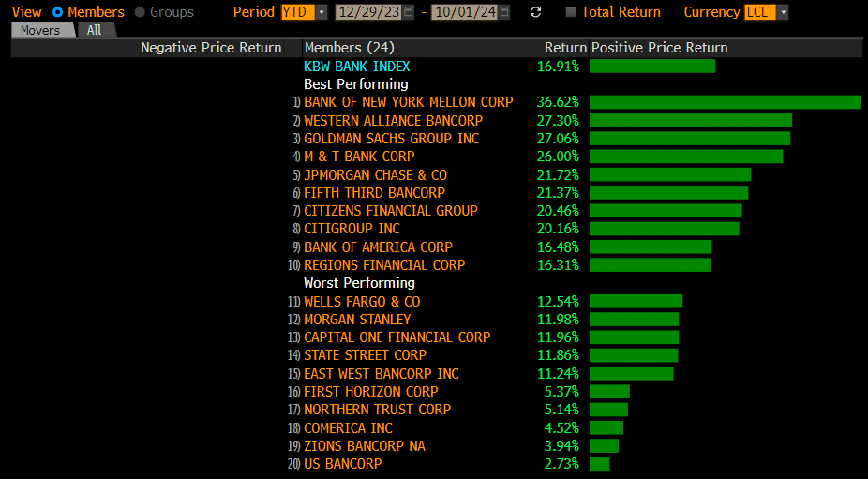Click the end date field 10/01/24
This screenshot has width=868, height=479.
(464, 12)
